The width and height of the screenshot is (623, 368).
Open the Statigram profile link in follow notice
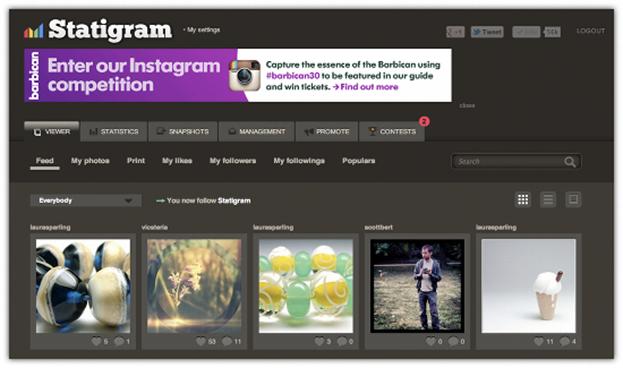[234, 201]
